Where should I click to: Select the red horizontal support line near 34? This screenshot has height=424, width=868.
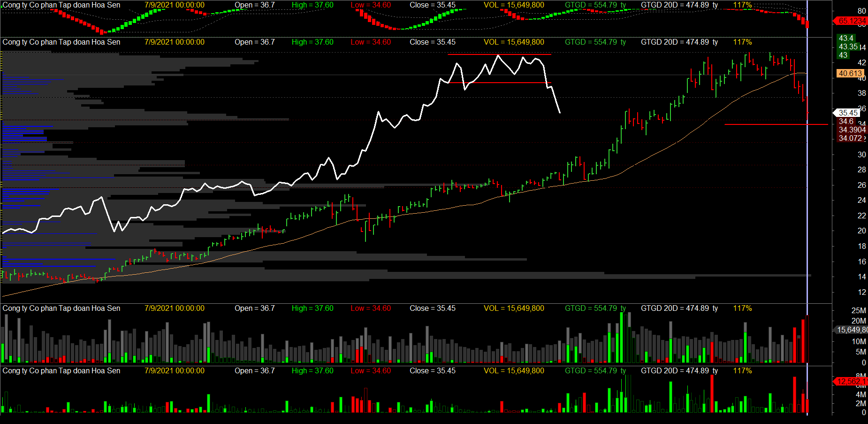(776, 124)
